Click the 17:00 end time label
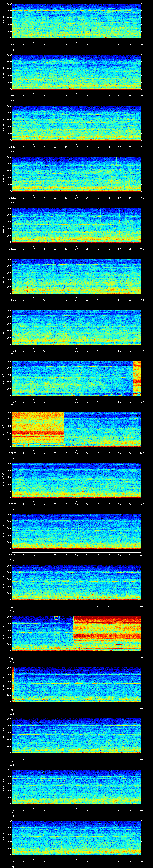Viewport: 153px width, 868px height. click(x=141, y=147)
